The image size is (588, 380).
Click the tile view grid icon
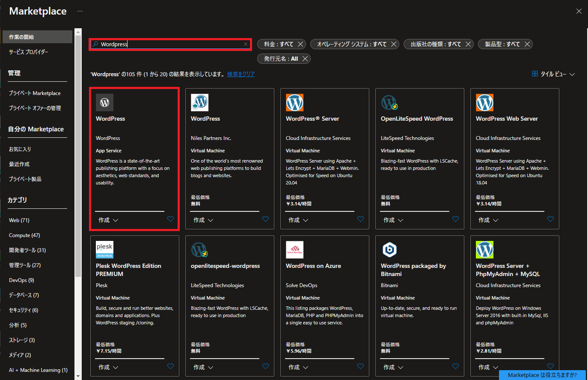pyautogui.click(x=535, y=74)
